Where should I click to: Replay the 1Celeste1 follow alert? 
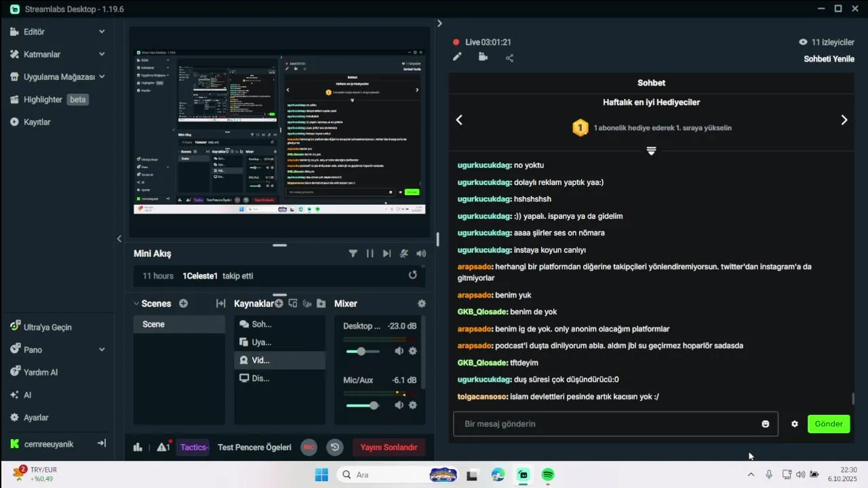coord(412,275)
